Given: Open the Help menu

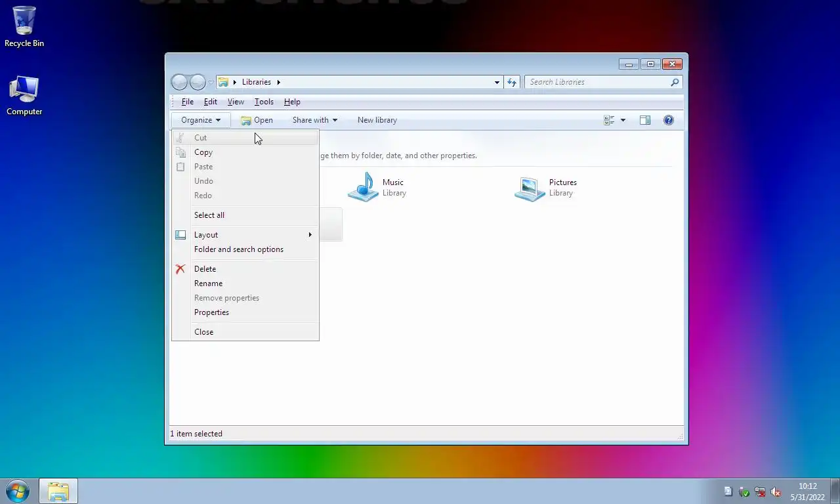Looking at the screenshot, I should 292,102.
